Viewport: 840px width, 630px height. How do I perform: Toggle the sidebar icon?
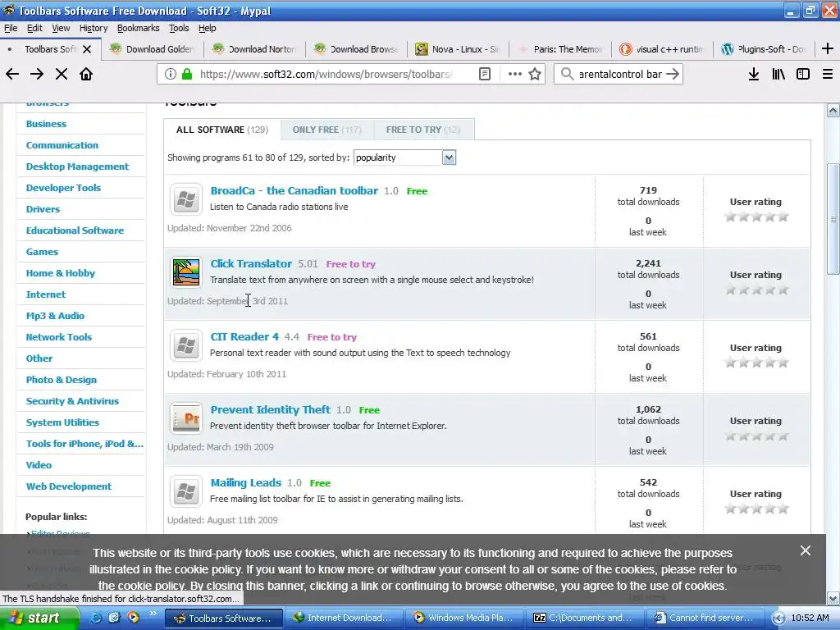(803, 74)
